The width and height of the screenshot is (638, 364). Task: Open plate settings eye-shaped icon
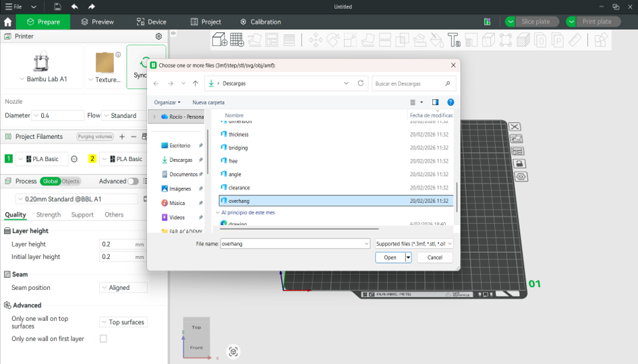pyautogui.click(x=521, y=177)
